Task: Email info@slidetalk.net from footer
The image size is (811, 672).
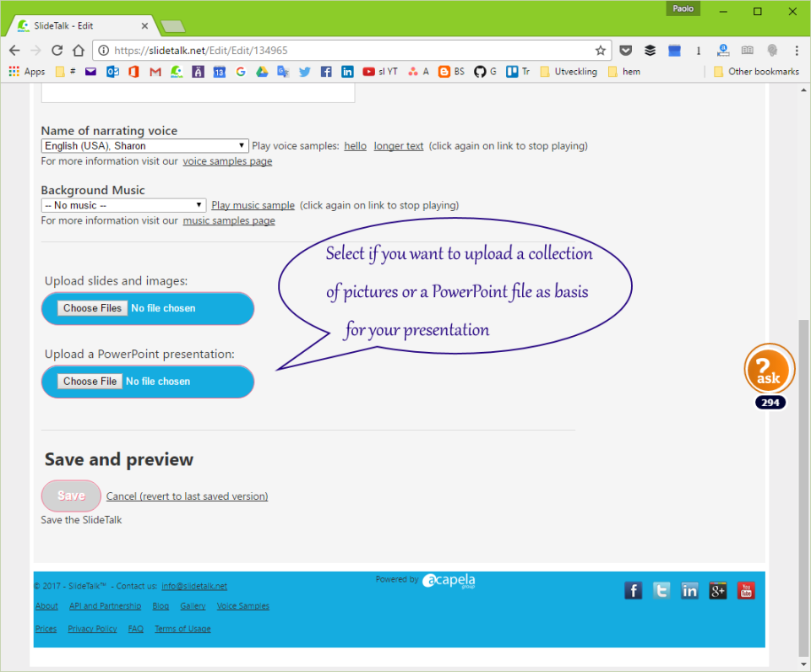Action: pos(194,586)
